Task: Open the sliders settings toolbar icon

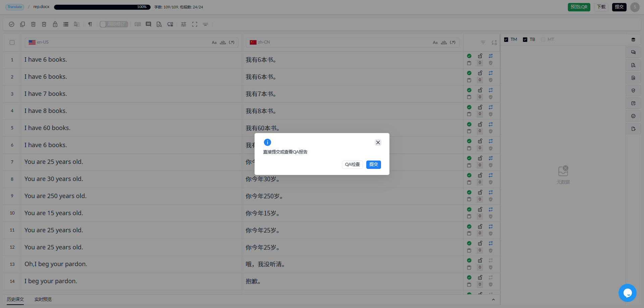Action: 183,24
